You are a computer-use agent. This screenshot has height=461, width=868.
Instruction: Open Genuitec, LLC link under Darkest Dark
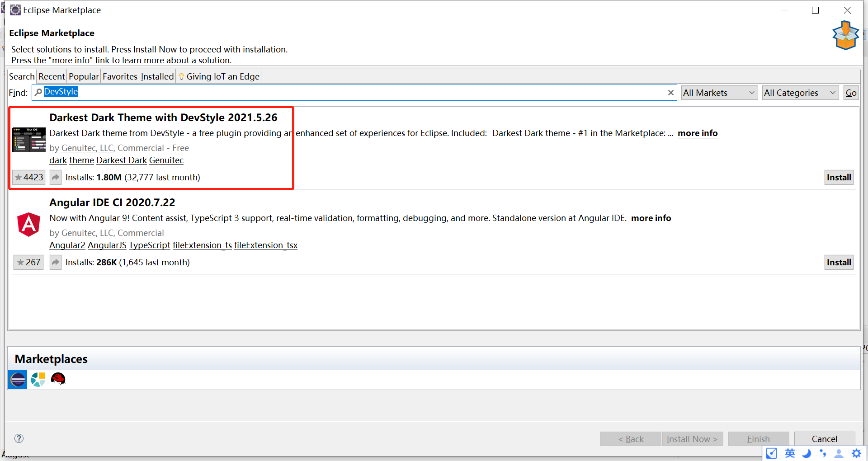click(x=87, y=148)
